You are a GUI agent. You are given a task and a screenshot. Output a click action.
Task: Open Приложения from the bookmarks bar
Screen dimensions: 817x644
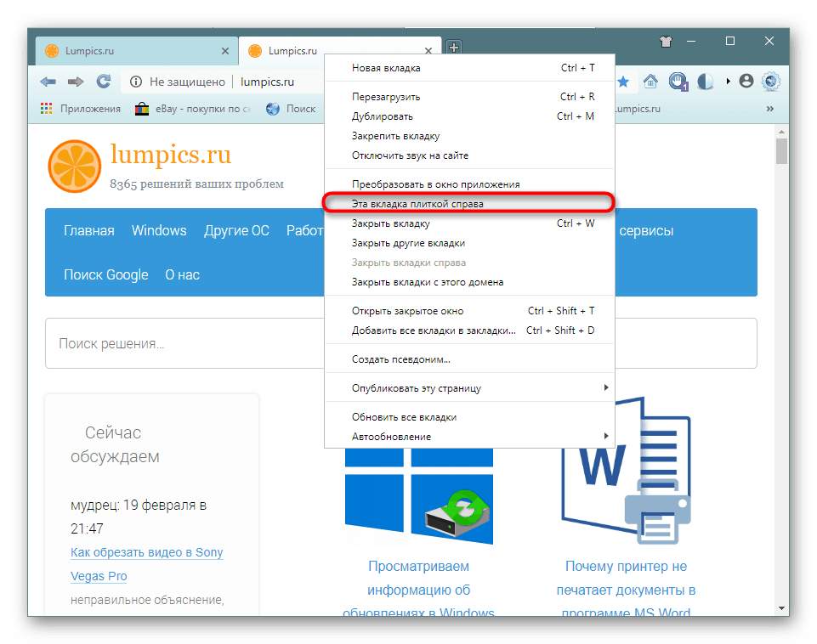(82, 108)
